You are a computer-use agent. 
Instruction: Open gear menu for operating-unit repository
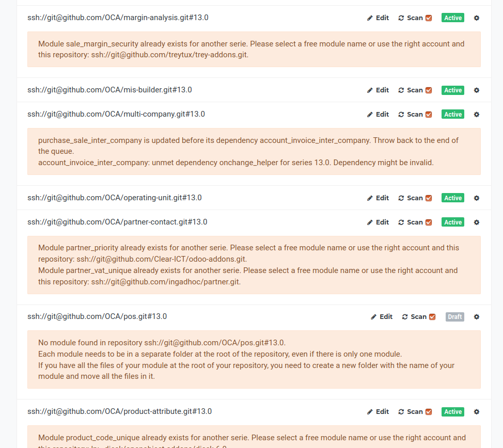click(476, 198)
